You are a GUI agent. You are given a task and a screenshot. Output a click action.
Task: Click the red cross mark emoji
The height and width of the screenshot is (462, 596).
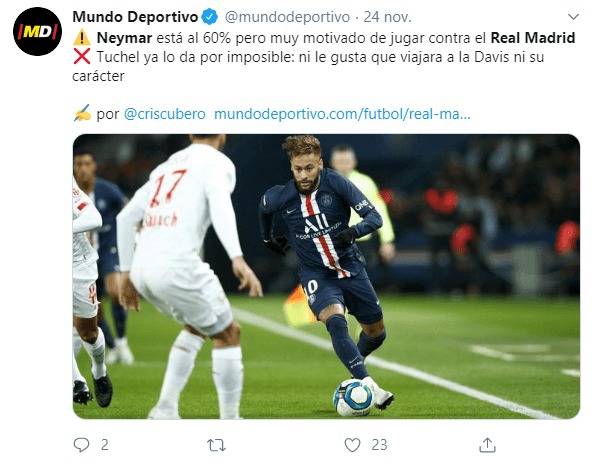point(82,57)
